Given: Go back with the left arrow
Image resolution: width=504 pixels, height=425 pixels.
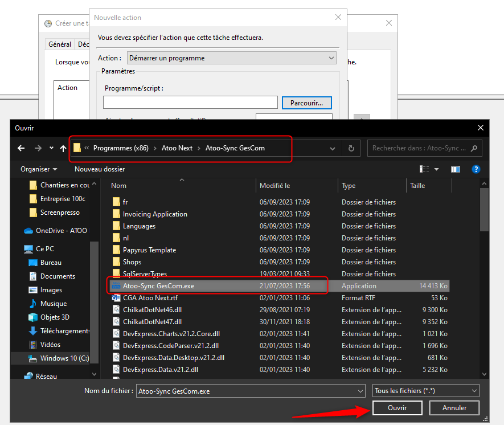Looking at the screenshot, I should [x=21, y=148].
